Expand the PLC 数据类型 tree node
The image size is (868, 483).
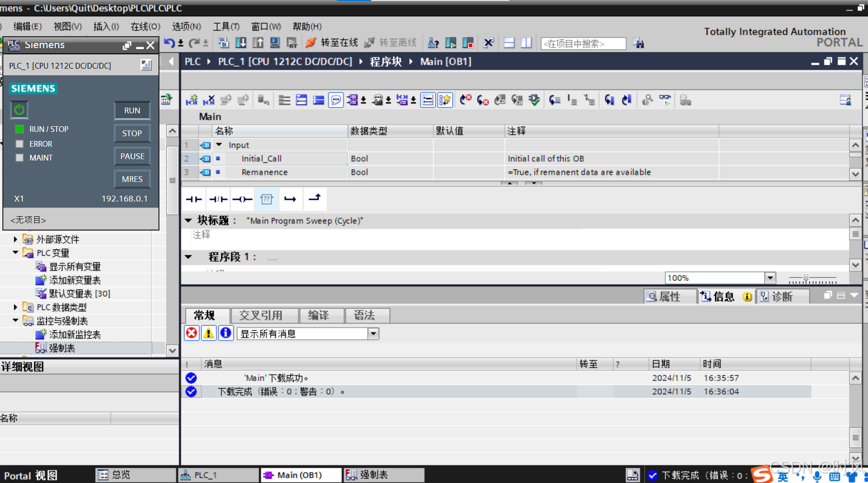coord(16,307)
